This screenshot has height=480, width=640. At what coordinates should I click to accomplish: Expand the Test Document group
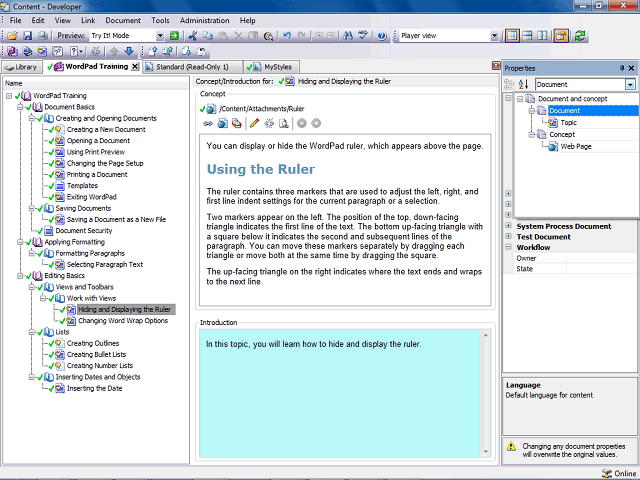(508, 236)
